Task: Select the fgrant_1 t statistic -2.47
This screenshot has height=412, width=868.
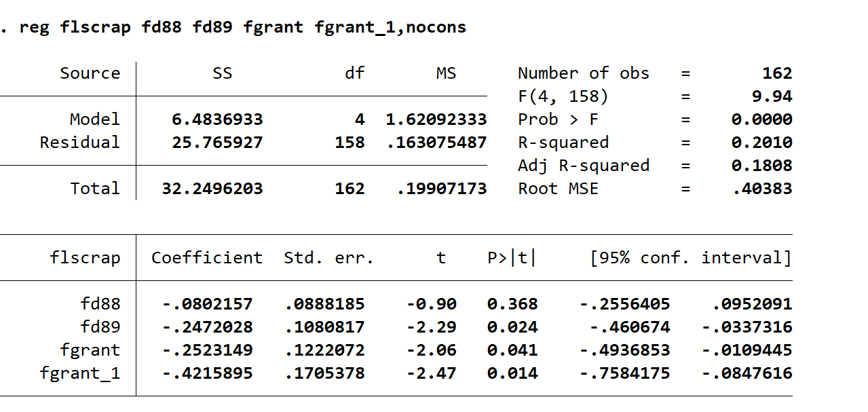Action: [x=432, y=373]
